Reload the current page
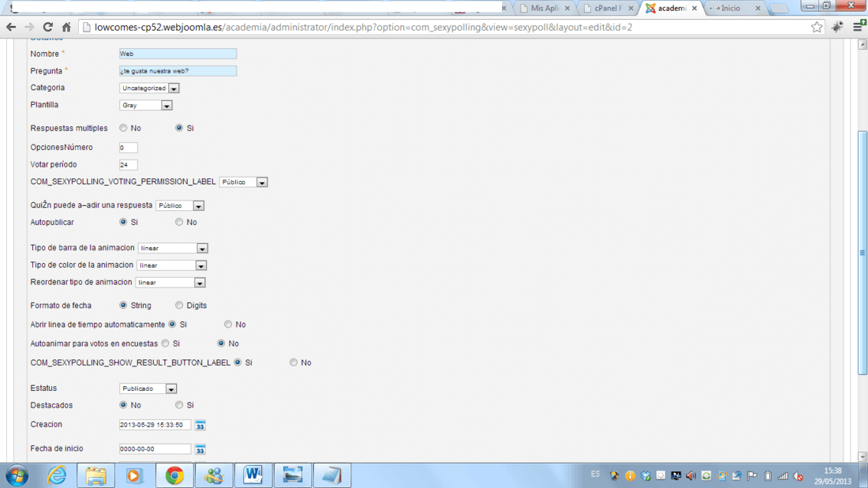 click(48, 27)
